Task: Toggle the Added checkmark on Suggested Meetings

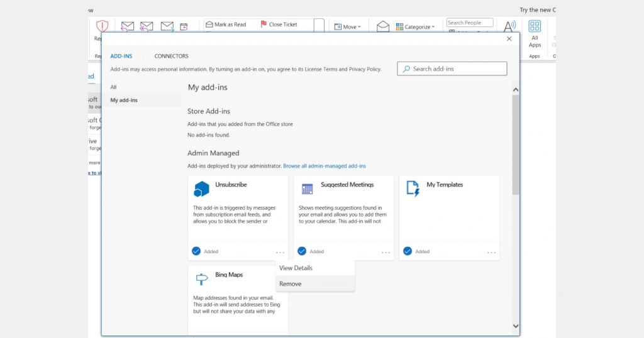Action: point(302,251)
